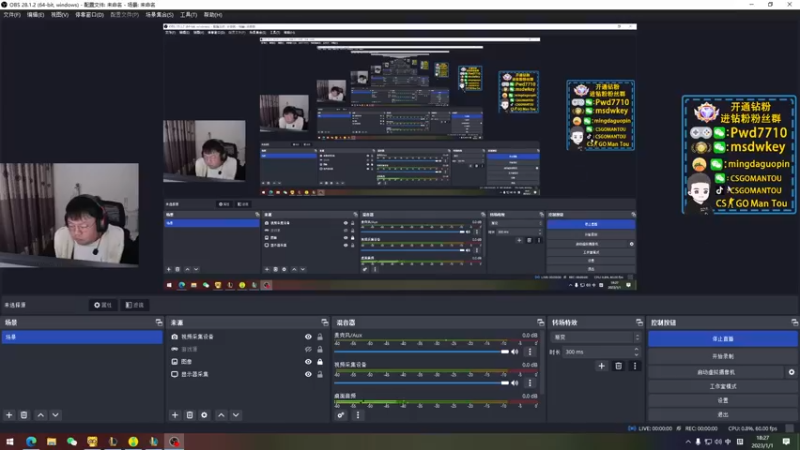Mute the 麦克风/Aux speaker icon
The width and height of the screenshot is (800, 450).
(x=515, y=352)
